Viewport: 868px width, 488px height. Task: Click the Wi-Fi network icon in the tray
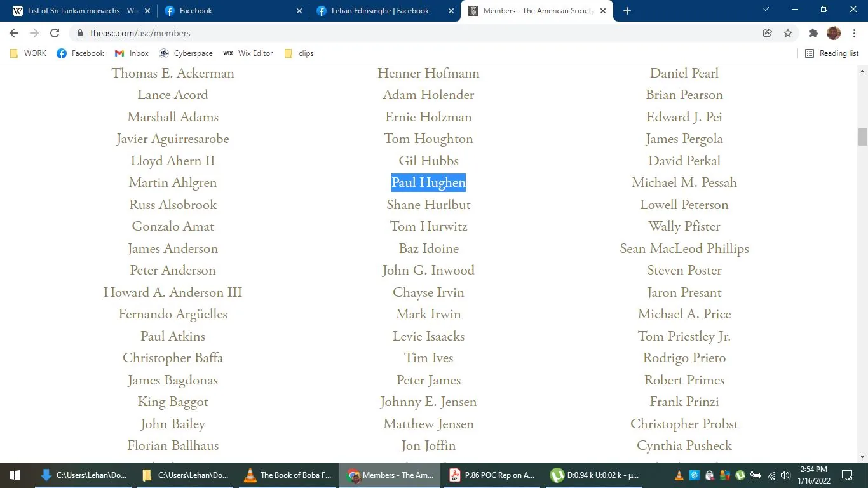click(x=770, y=475)
